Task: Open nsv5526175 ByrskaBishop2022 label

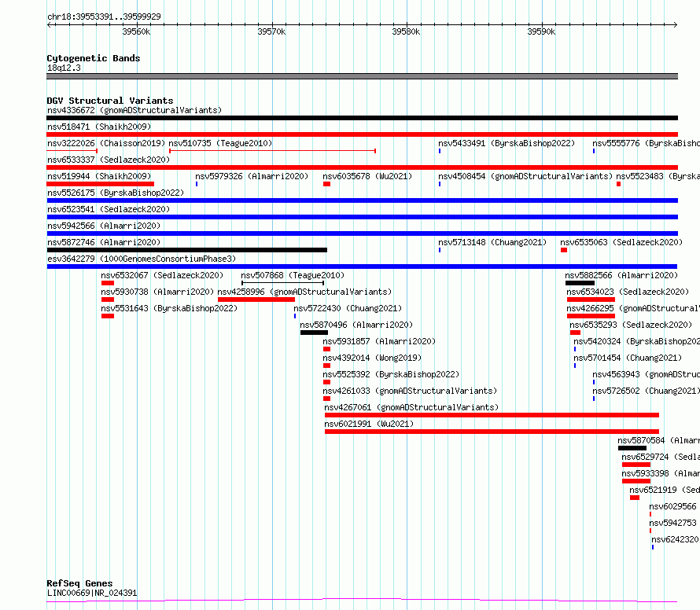Action: tap(116, 193)
